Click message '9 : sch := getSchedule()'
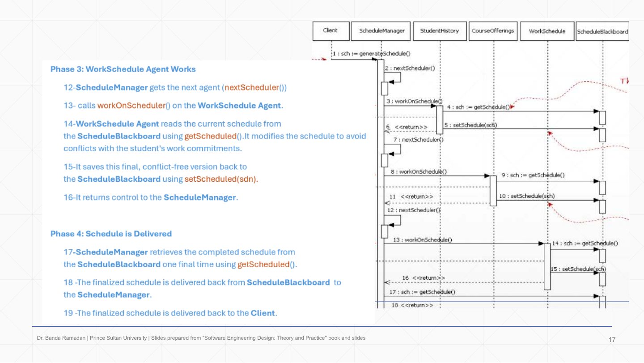The image size is (644, 363). (x=533, y=175)
